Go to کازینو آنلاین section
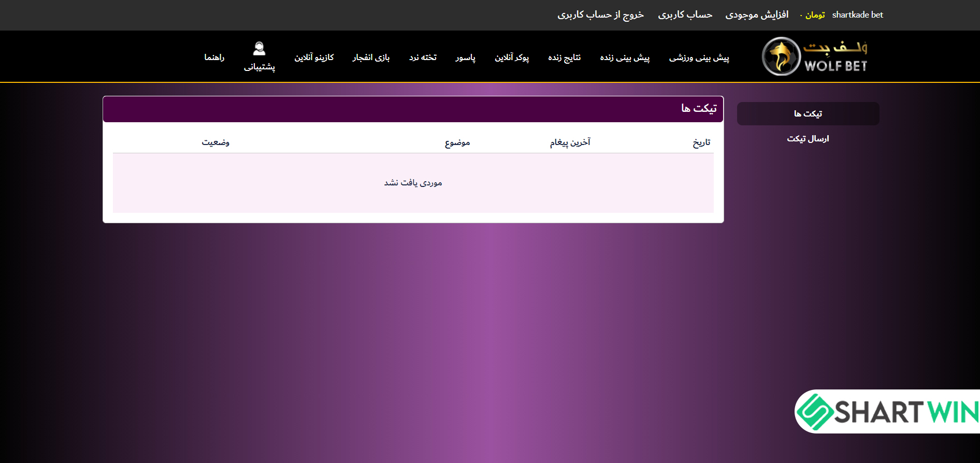This screenshot has width=980, height=463. 314,57
